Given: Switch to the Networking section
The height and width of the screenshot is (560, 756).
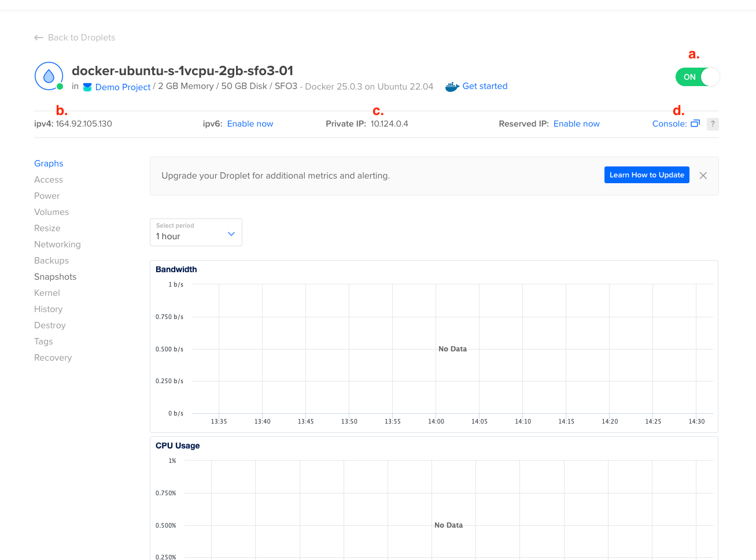Looking at the screenshot, I should coord(57,244).
